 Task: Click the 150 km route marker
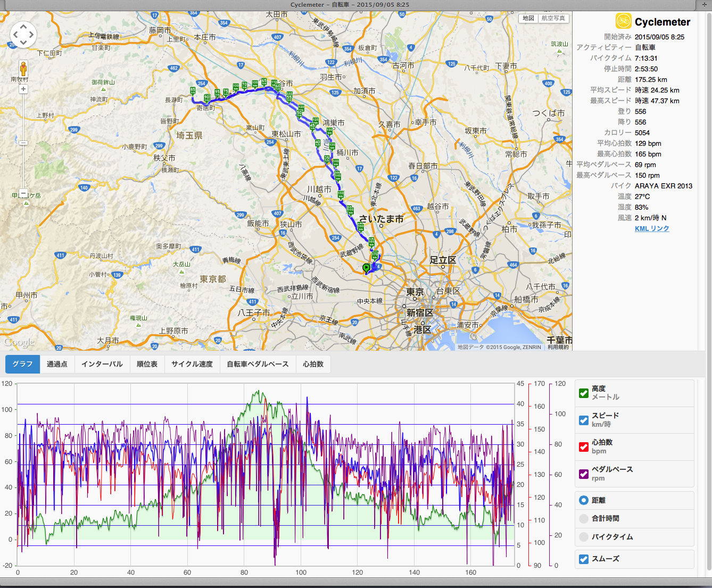click(341, 194)
